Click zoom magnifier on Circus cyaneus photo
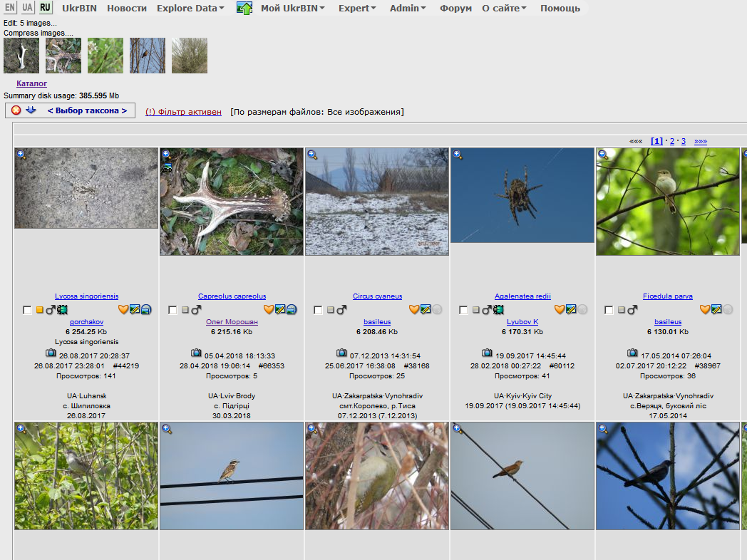Image resolution: width=747 pixels, height=560 pixels. tap(312, 155)
